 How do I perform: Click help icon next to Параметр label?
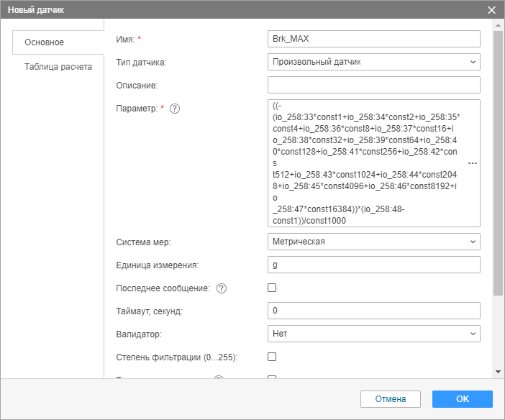coord(174,109)
